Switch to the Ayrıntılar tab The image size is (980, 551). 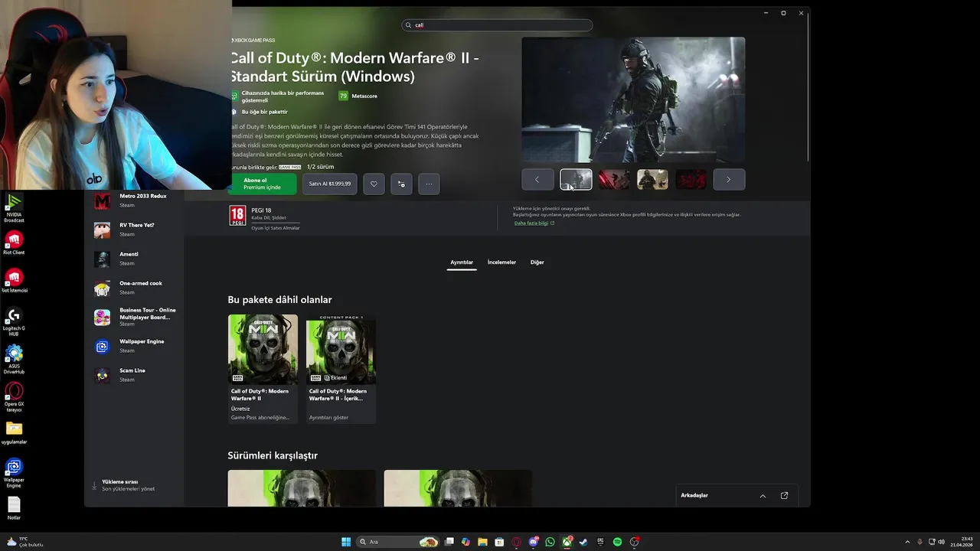pos(462,262)
